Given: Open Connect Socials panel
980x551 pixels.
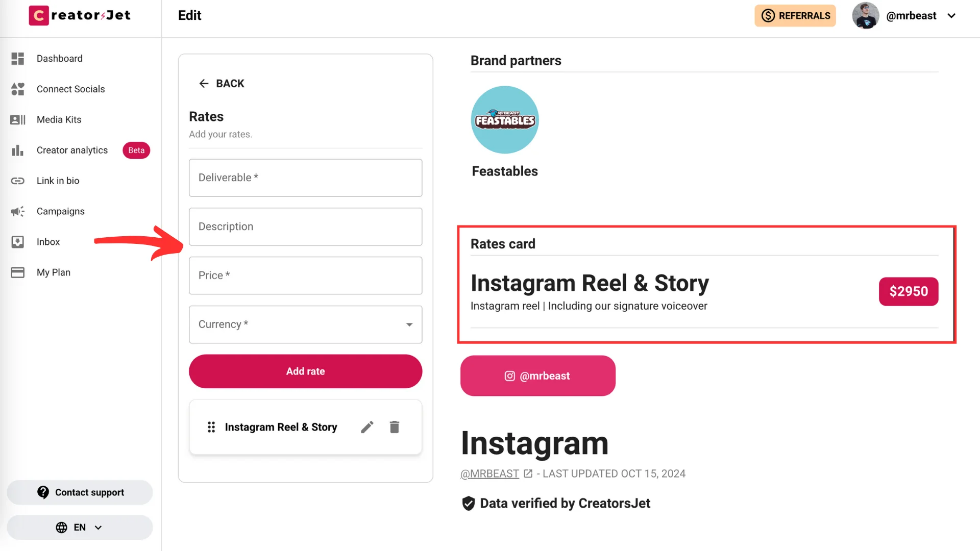Looking at the screenshot, I should (x=70, y=89).
